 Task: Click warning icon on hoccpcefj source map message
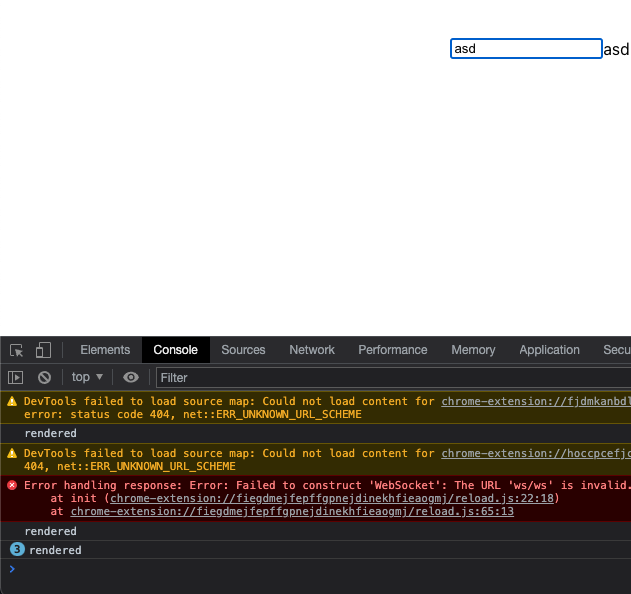coord(12,453)
